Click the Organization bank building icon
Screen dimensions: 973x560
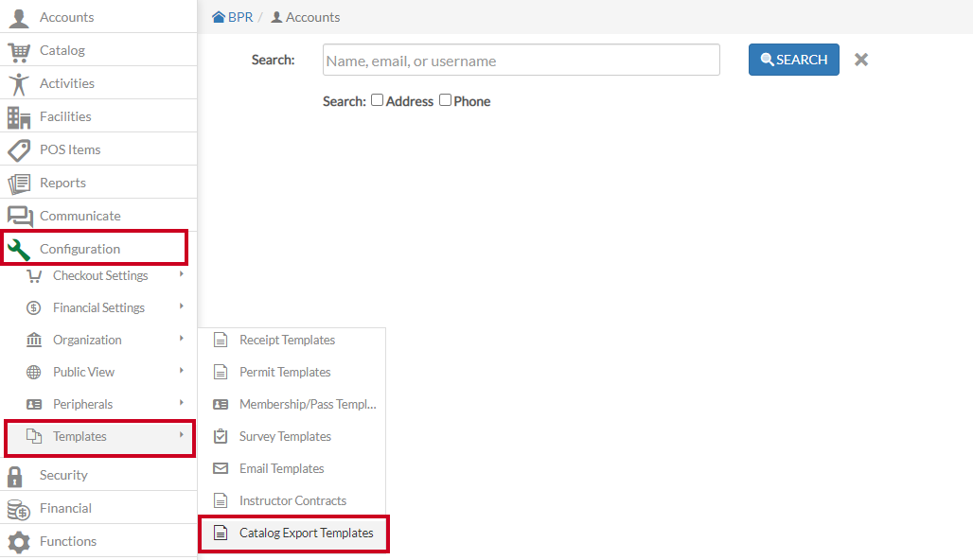pos(34,340)
